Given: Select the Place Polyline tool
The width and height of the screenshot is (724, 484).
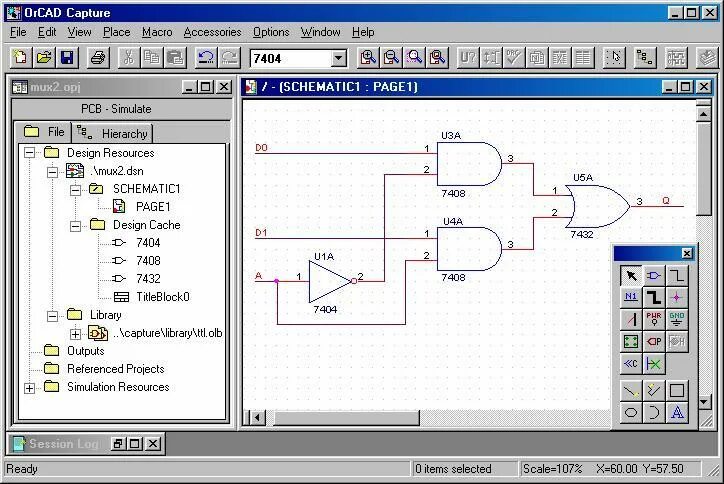Looking at the screenshot, I should pyautogui.click(x=654, y=391).
